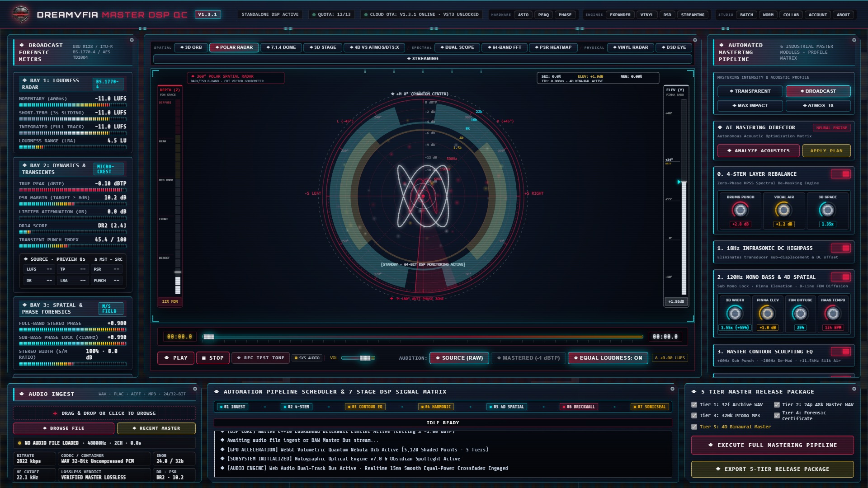Open the Expander engine menu
Screen dimensions: 868x488
pyautogui.click(x=620, y=15)
